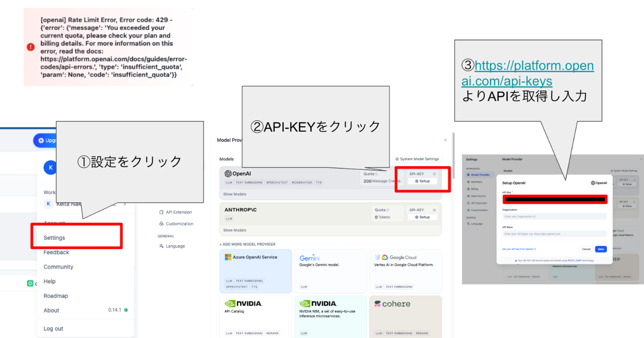Click the red error icon in the rate limit message
Screen dimensions: 644x338
30,47
